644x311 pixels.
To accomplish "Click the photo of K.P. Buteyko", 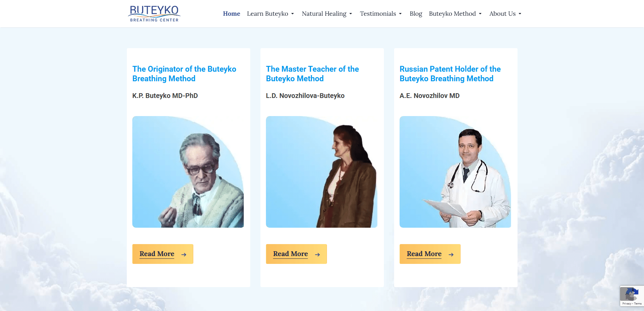I will click(188, 172).
